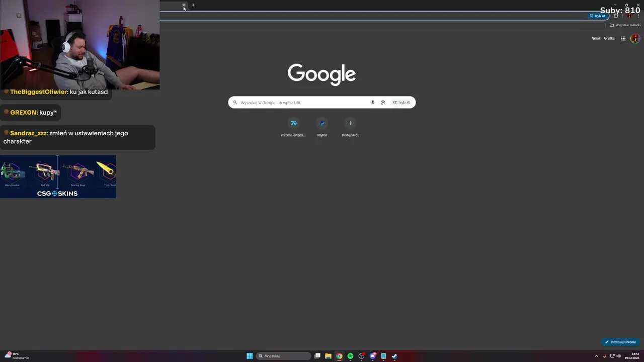This screenshot has width=644, height=362.
Task: Click the Google logo
Action: [x=322, y=75]
